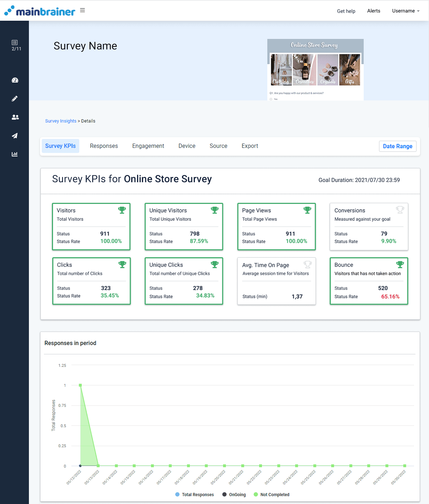Select the pencil editor icon in sidebar

(x=15, y=99)
